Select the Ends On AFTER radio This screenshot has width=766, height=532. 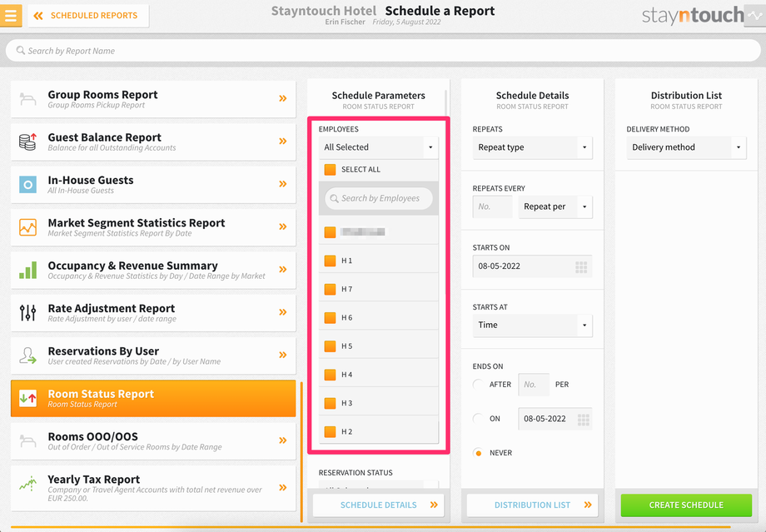tap(478, 385)
